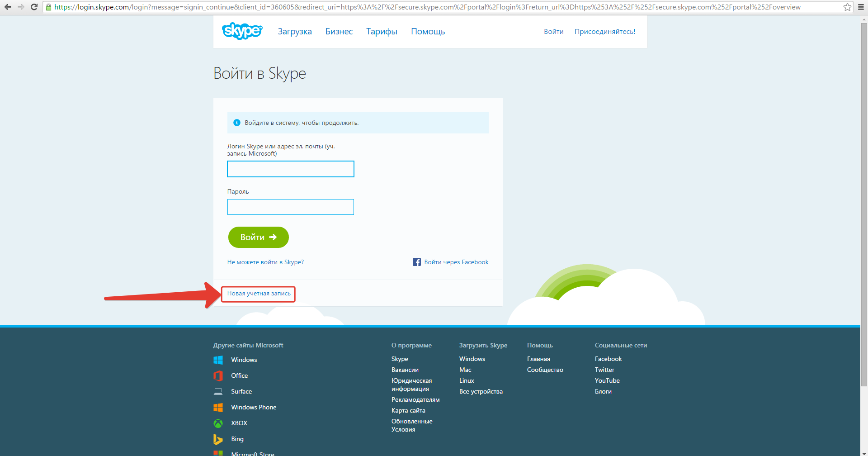The width and height of the screenshot is (868, 456).
Task: Click the XBOX logo icon
Action: coord(218,423)
